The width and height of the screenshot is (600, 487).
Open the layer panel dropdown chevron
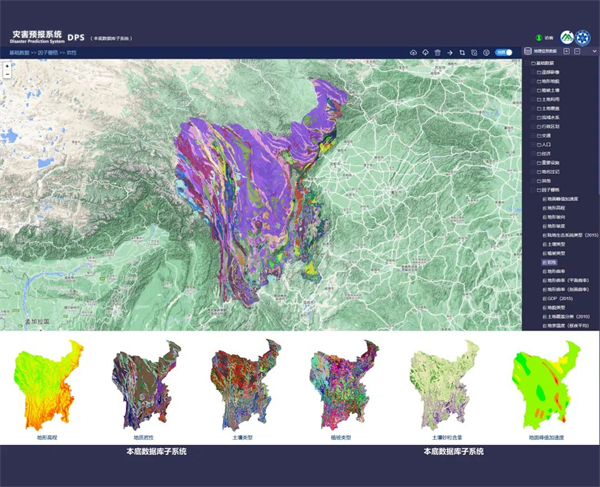click(593, 52)
